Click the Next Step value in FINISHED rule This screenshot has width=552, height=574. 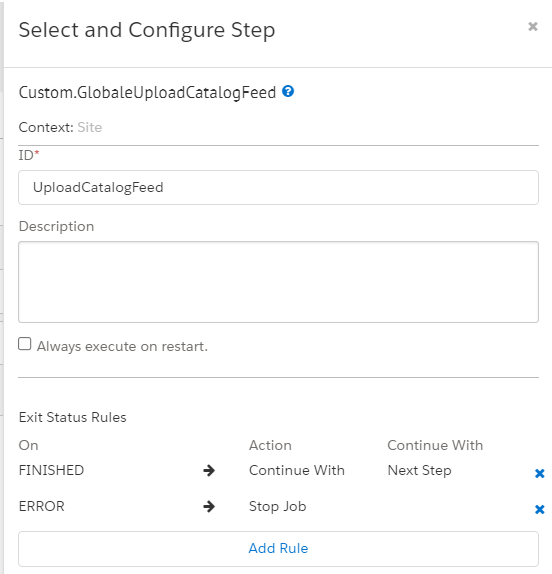click(419, 471)
